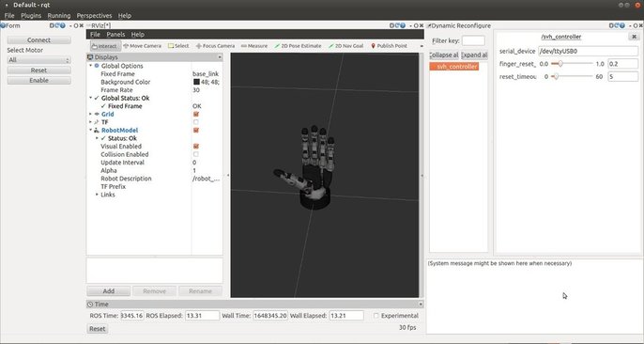644x344 pixels.
Task: Select the 2D Pose Estimate tool
Action: 298,46
